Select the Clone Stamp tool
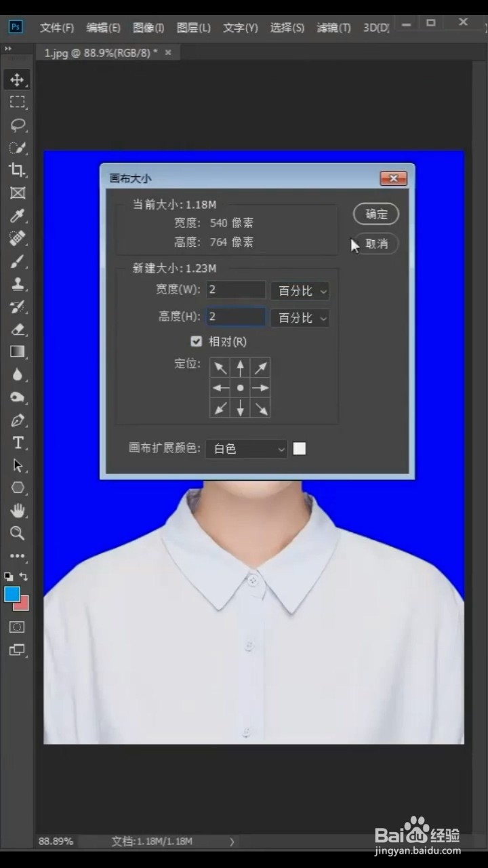Image resolution: width=488 pixels, height=868 pixels. [17, 284]
